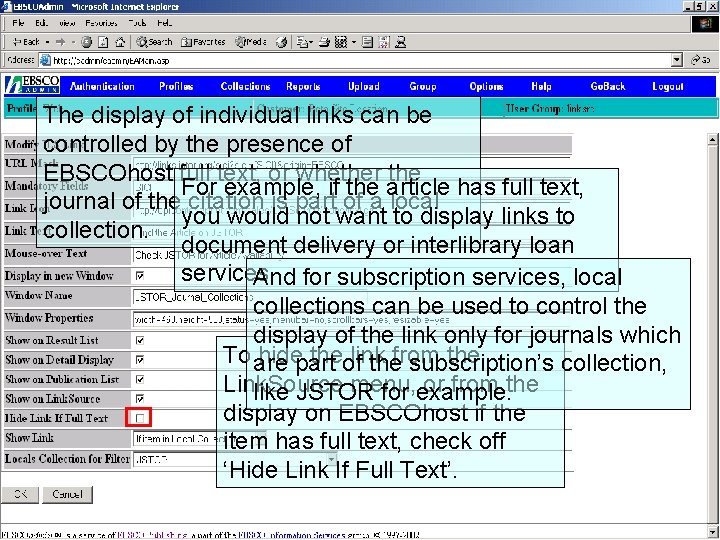Click the EBSCO Admin logo
The image size is (720, 540).
tap(32, 85)
